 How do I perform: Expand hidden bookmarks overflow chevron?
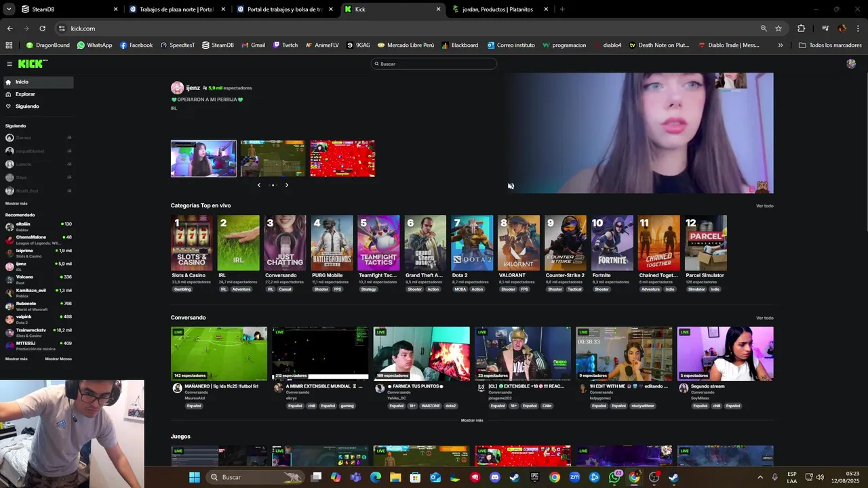point(781,45)
